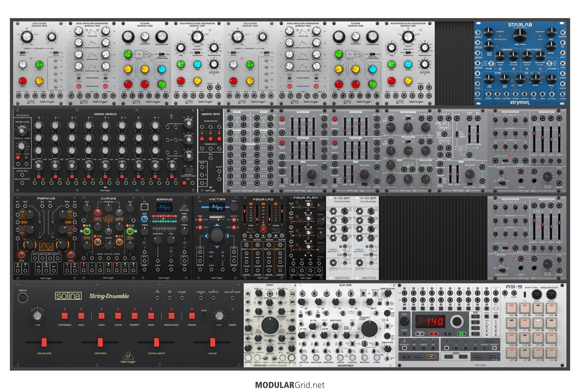Hit the RS-9 POLY pad
The width and height of the screenshot is (580, 392).
pos(538,323)
